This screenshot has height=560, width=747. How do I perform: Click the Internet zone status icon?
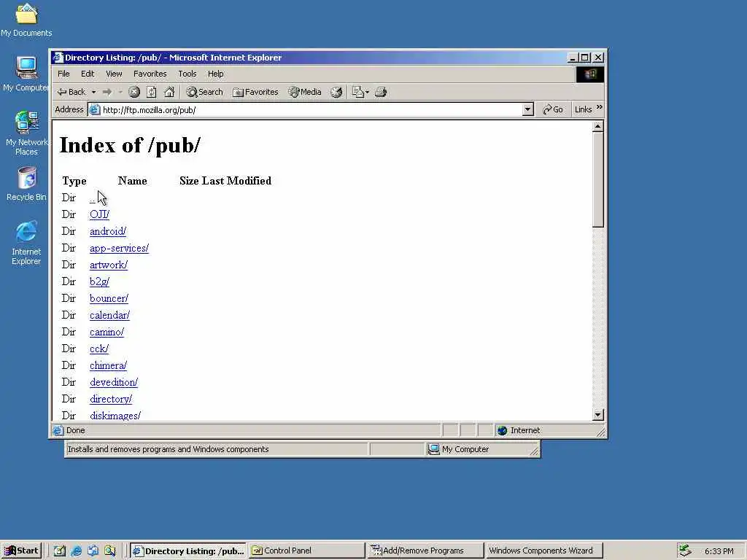(x=502, y=430)
